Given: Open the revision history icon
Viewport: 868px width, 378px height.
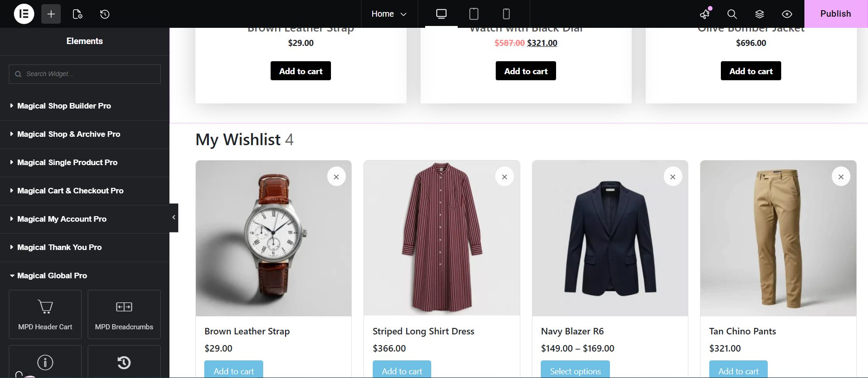Looking at the screenshot, I should [105, 14].
